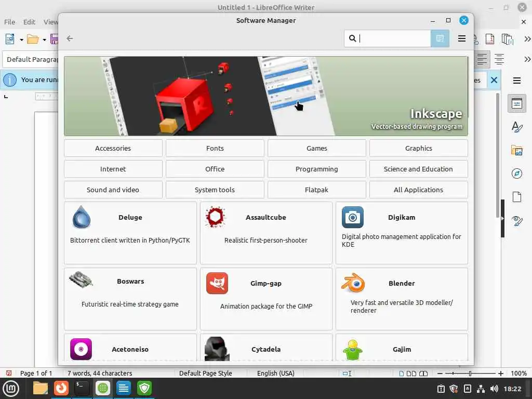Show All Applications
Image resolution: width=532 pixels, height=399 pixels.
coord(418,190)
